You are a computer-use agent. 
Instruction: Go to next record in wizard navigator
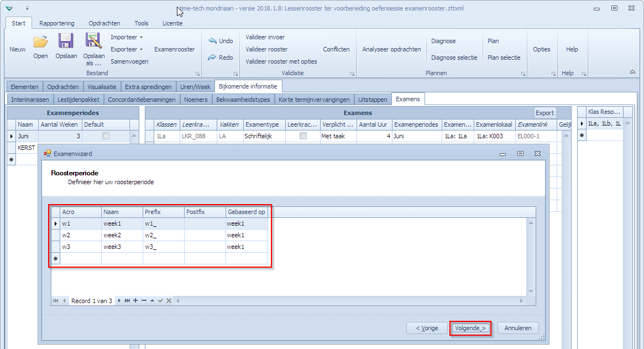(x=119, y=300)
